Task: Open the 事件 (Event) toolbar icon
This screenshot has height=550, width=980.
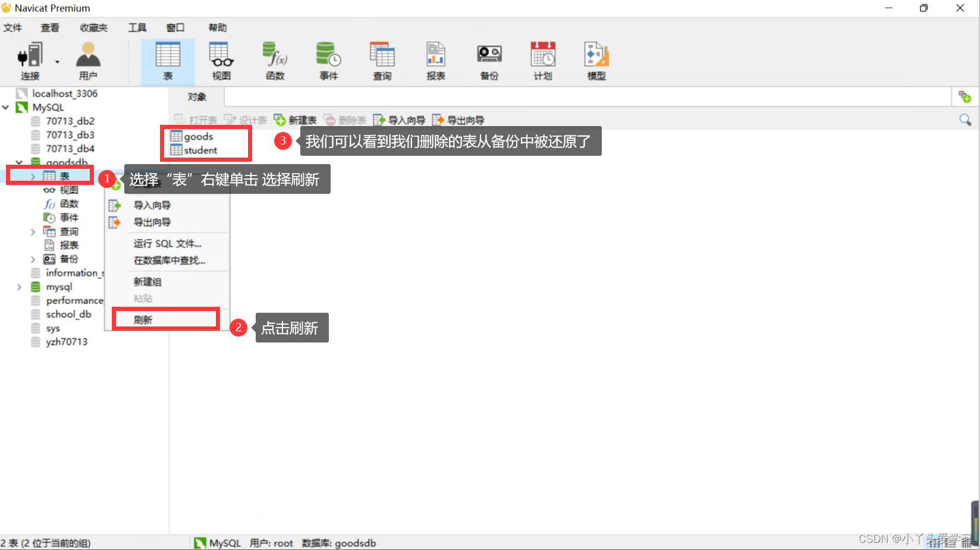Action: 328,61
